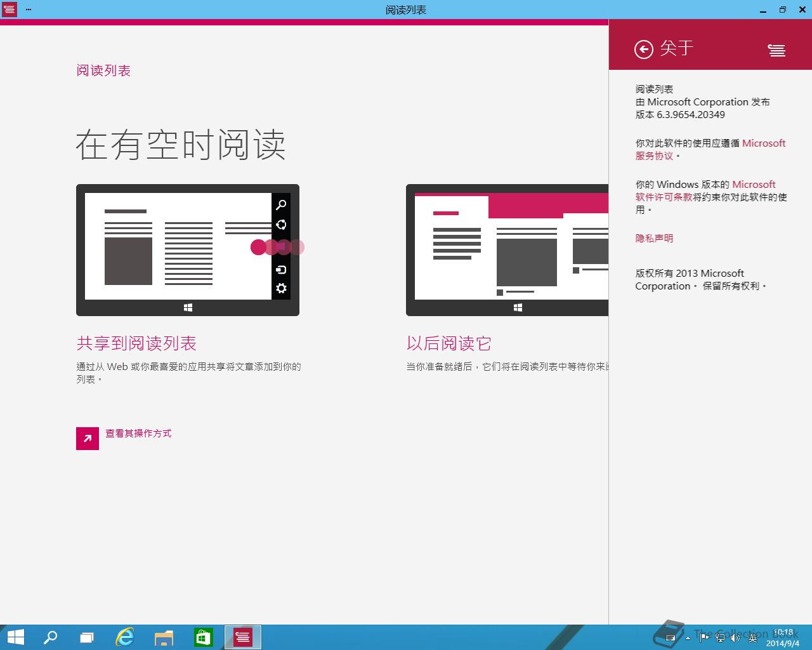Image resolution: width=812 pixels, height=650 pixels.
Task: Click the 版权所有 2013 Microsoft copyright text
Action: [701, 279]
